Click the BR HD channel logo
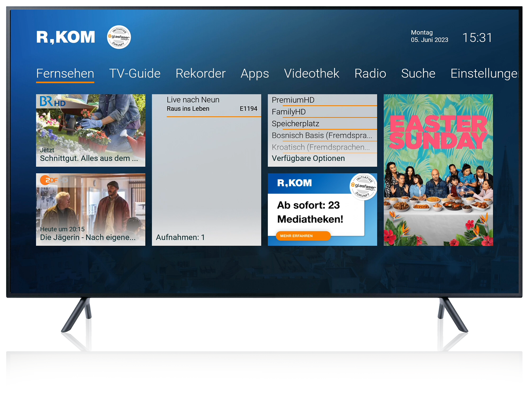This screenshot has height=420, width=528. tap(53, 102)
